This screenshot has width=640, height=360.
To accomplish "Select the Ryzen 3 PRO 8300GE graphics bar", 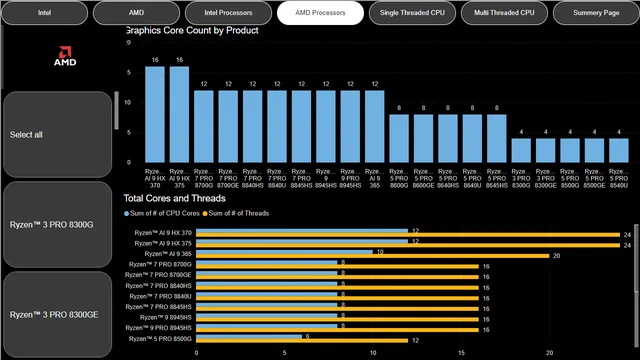I will (545, 151).
